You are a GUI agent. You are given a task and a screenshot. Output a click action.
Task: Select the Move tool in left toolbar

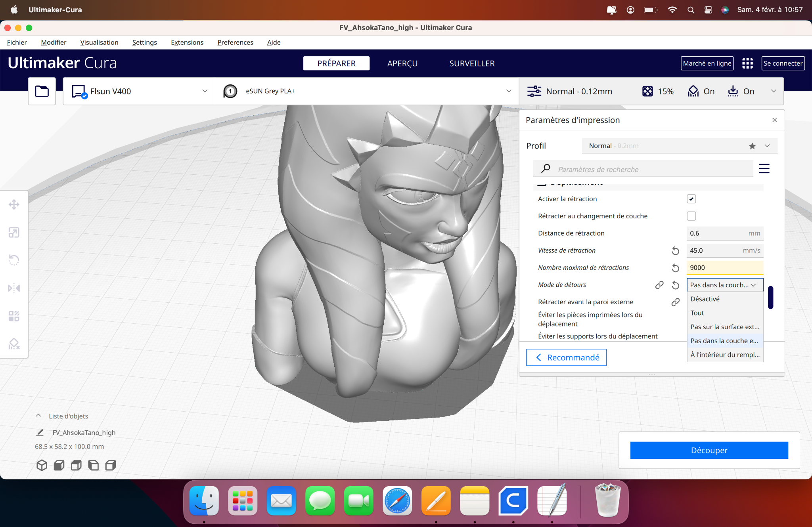14,204
